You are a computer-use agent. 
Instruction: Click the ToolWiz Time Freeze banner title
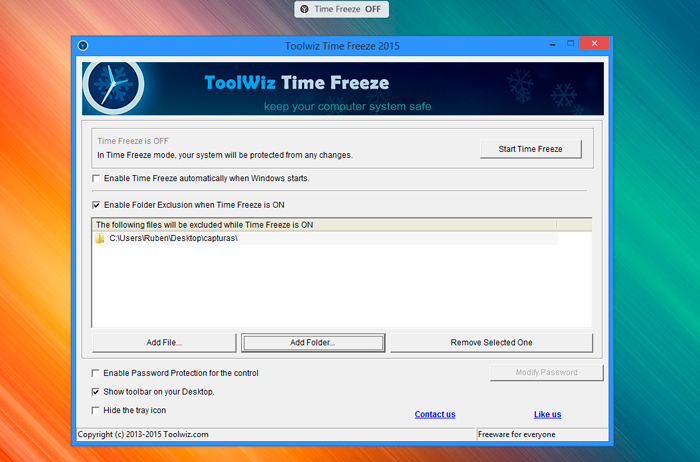tap(297, 83)
